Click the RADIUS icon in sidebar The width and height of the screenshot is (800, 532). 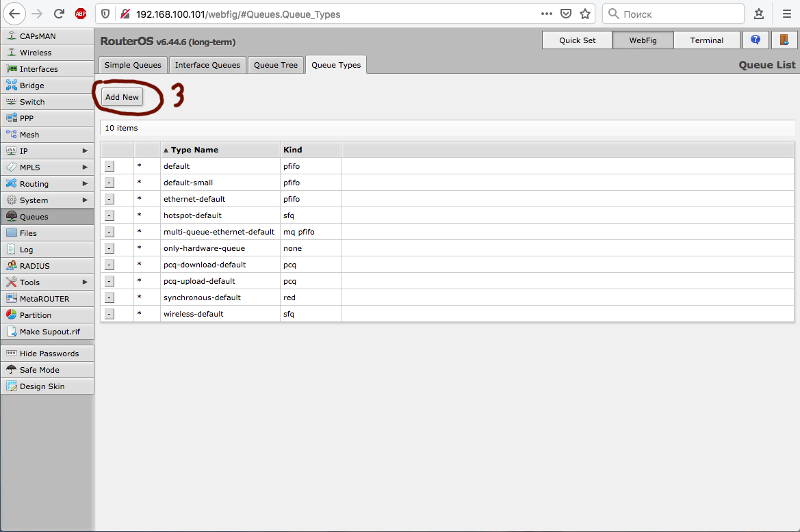11,265
